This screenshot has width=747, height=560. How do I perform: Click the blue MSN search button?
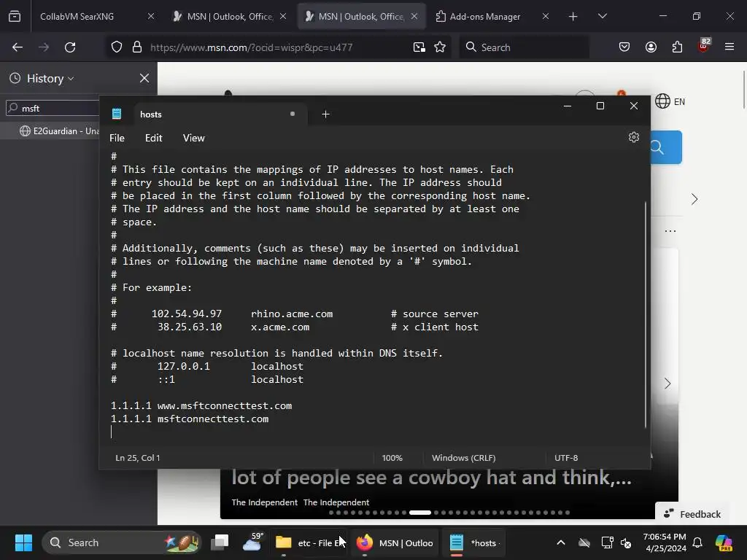[x=665, y=147]
